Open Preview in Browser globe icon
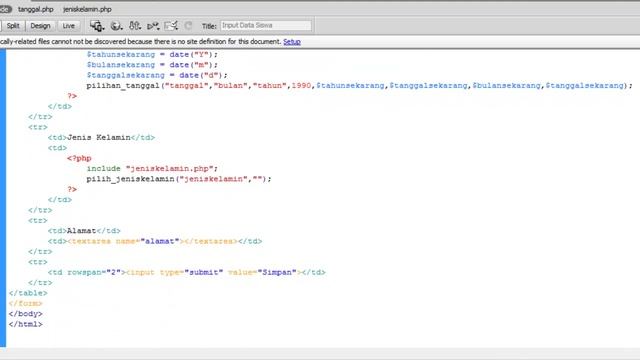Screen dimensions: 640x360 (x=116, y=26)
